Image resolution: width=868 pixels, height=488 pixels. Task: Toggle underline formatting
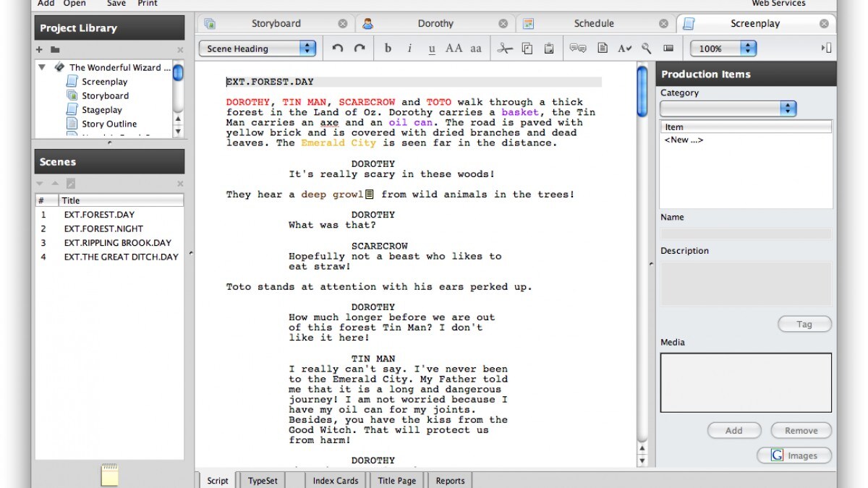pos(431,48)
